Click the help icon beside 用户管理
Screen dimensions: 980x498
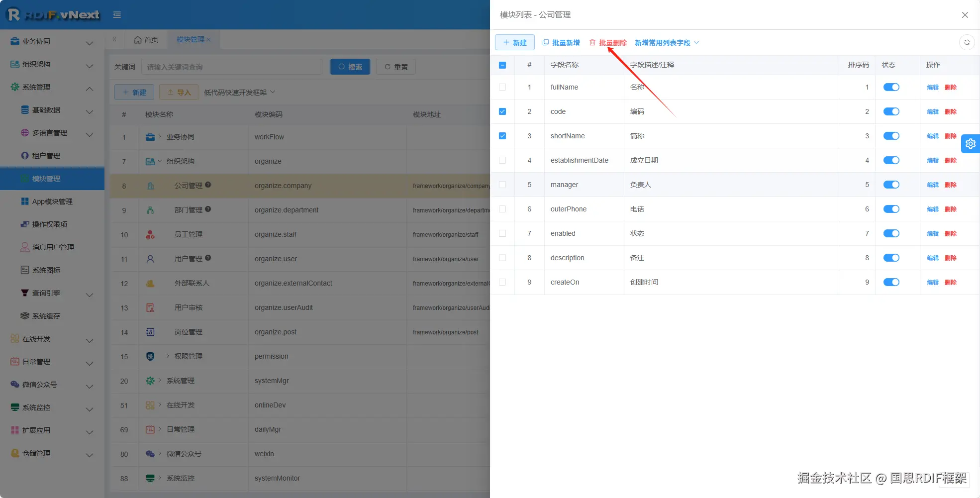pos(208,258)
